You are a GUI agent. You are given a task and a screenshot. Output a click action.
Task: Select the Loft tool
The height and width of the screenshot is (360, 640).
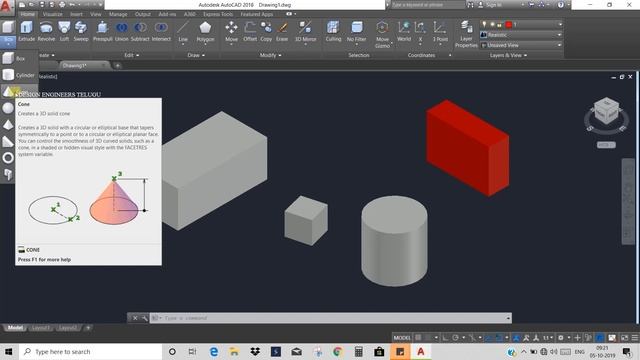[x=64, y=31]
